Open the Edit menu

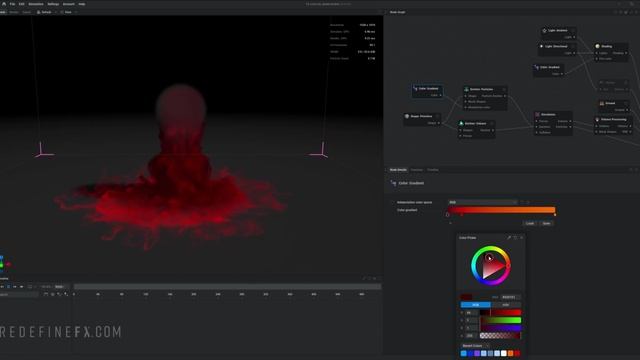click(x=22, y=4)
